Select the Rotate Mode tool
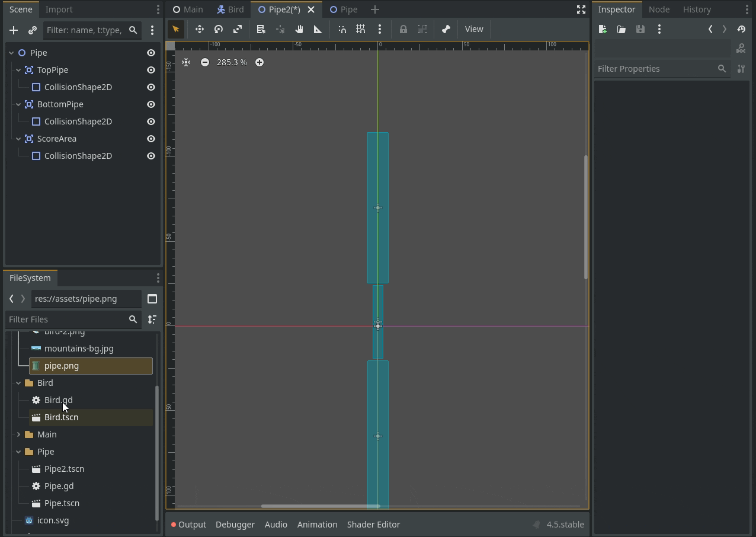Screen dimensions: 756x537 coord(219,29)
